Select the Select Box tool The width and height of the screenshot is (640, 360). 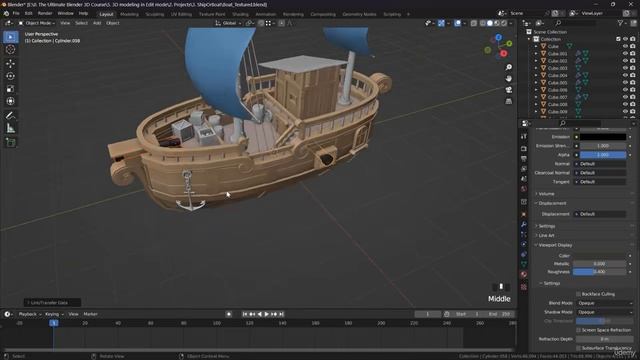tap(11, 37)
